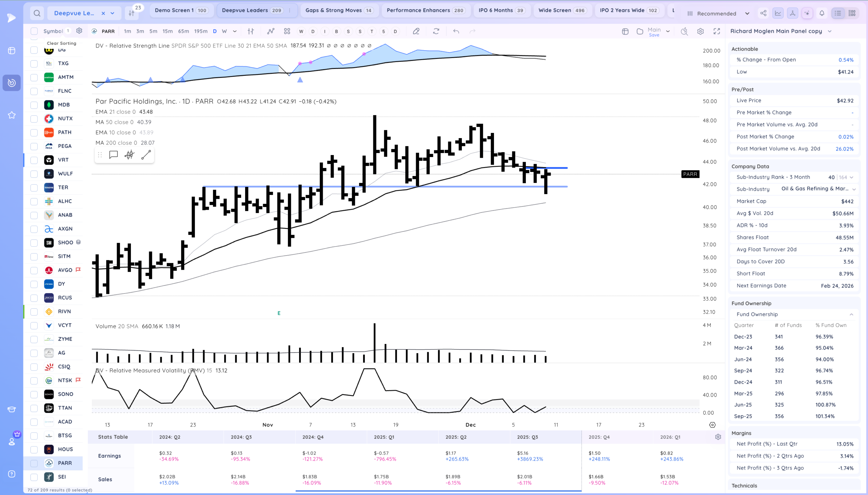The width and height of the screenshot is (868, 495).
Task: Collapse the Fund Ownership section
Action: click(x=851, y=315)
